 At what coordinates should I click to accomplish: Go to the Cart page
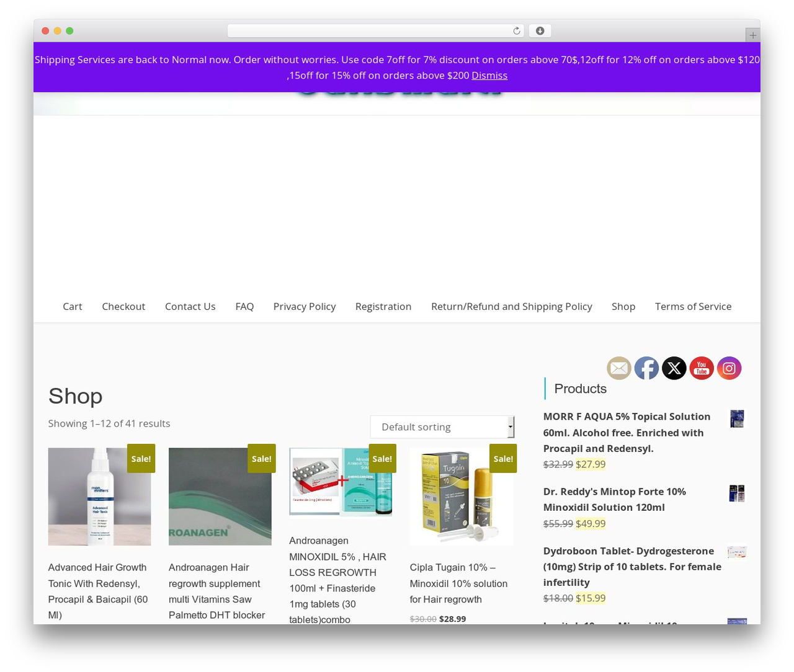[x=73, y=306]
